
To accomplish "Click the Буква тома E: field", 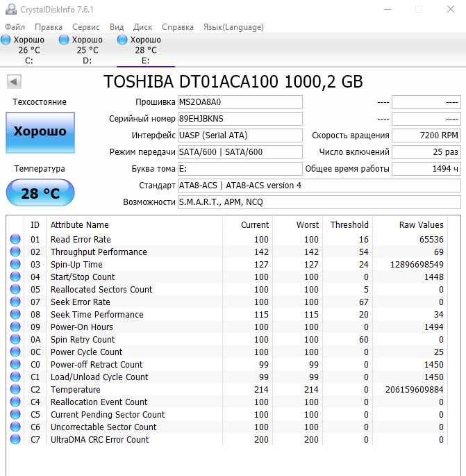I will coord(240,169).
